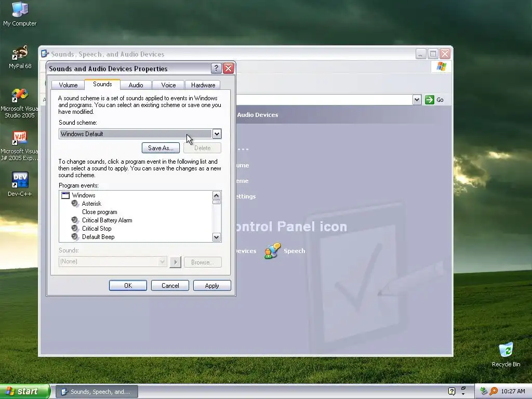This screenshot has height=399, width=532.
Task: Switch to the Voice tab
Action: [x=168, y=85]
